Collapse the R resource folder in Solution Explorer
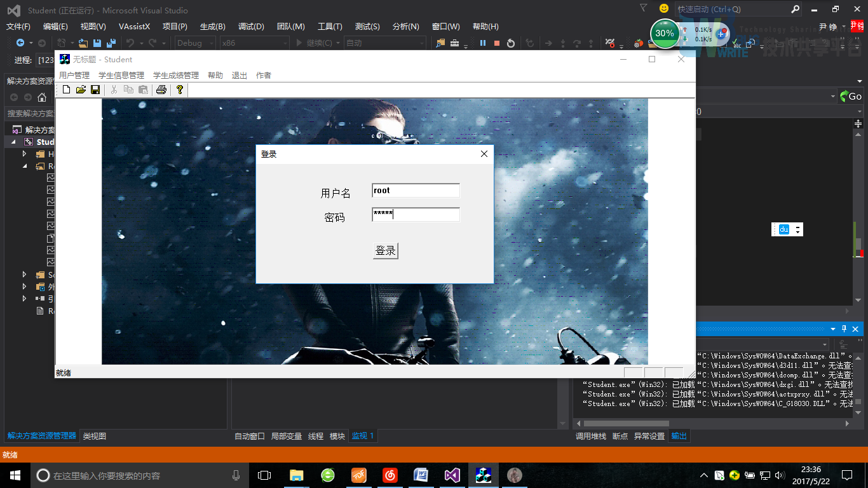The width and height of the screenshot is (868, 488). tap(24, 166)
